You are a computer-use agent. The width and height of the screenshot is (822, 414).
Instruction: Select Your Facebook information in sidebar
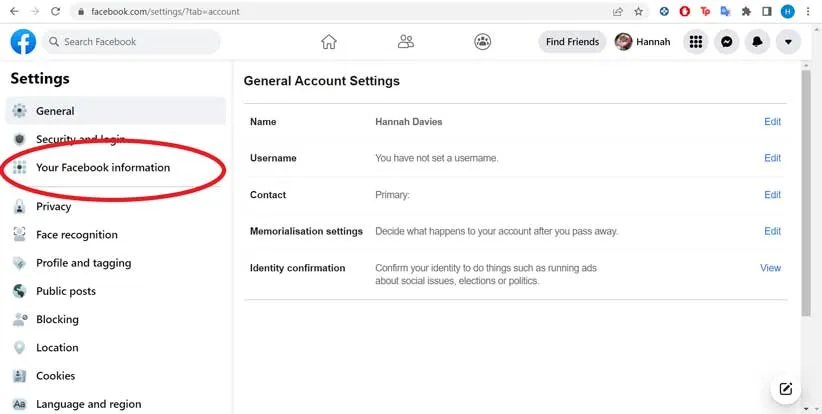click(103, 168)
